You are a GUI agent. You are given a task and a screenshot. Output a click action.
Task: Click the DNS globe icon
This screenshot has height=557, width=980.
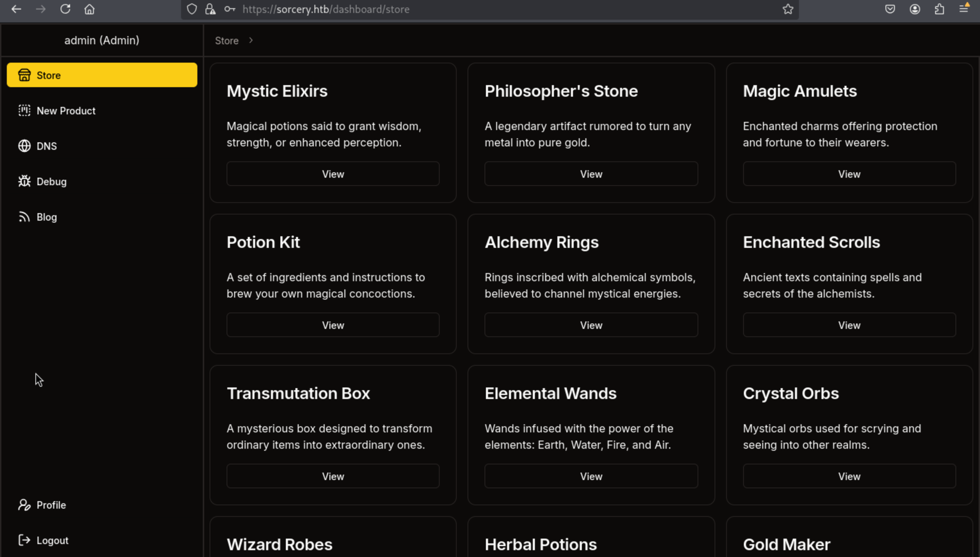click(24, 146)
